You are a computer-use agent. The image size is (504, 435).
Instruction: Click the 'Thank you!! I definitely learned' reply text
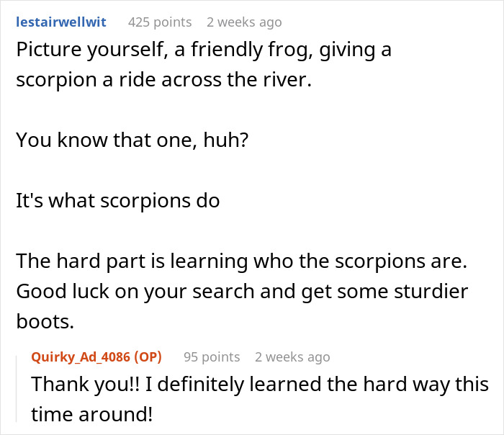[260, 384]
